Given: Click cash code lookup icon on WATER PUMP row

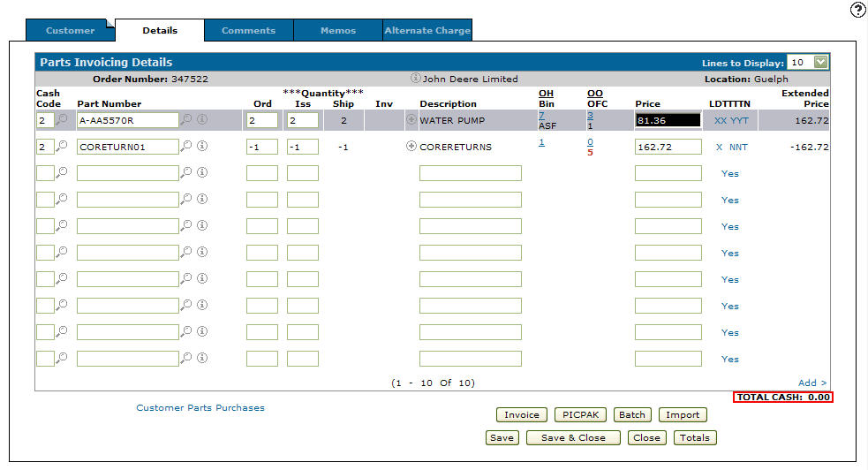Looking at the screenshot, I should coord(62,120).
